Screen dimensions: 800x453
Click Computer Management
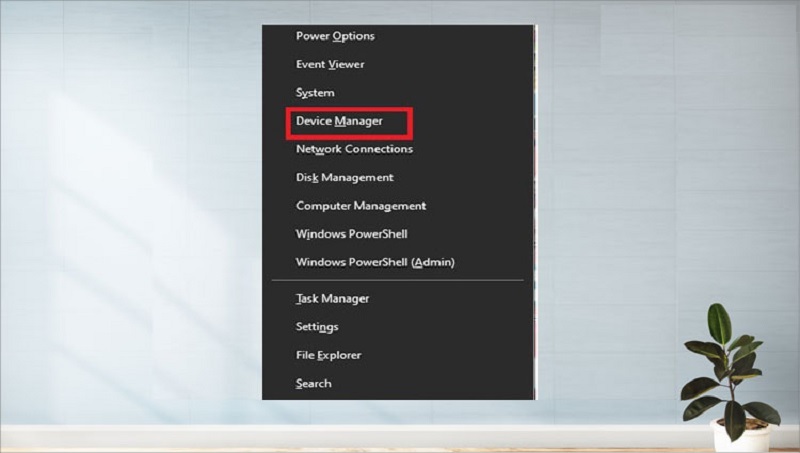point(360,206)
